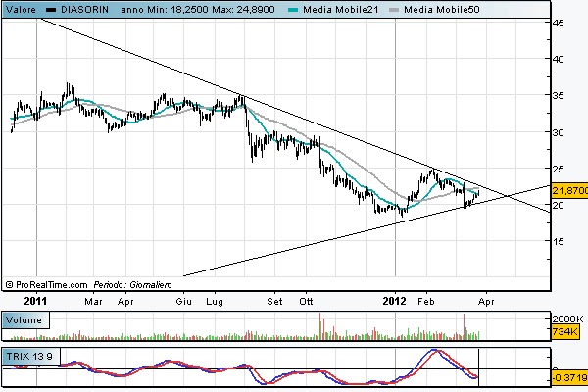Click the TRIX 13 9 indicator label
The height and width of the screenshot is (392, 588).
click(x=29, y=356)
